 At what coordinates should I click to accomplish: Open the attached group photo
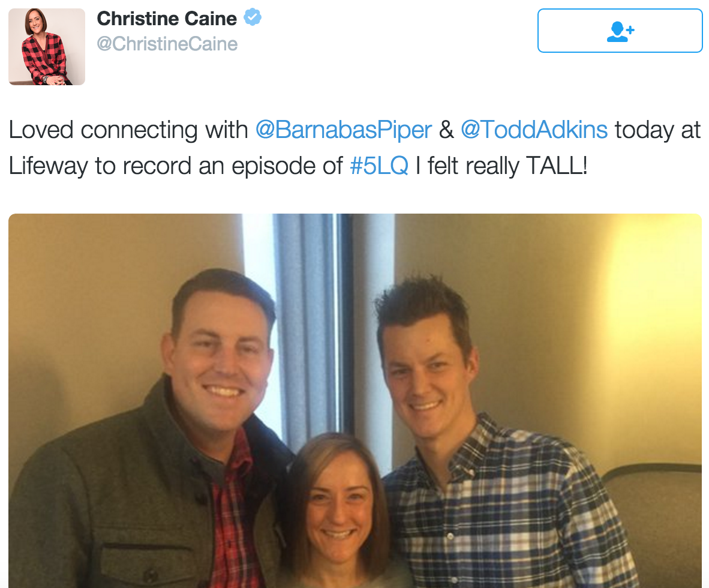[x=355, y=401]
